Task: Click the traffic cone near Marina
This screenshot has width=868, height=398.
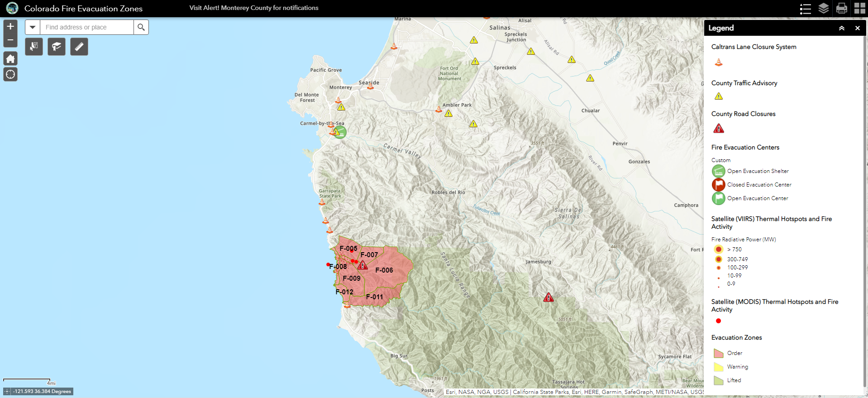Action: 394,46
